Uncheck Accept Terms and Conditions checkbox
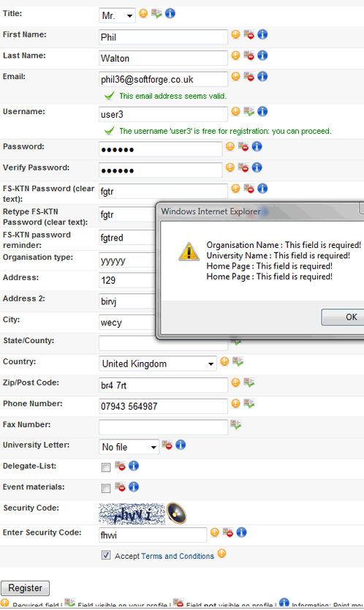364x610 pixels. point(106,555)
